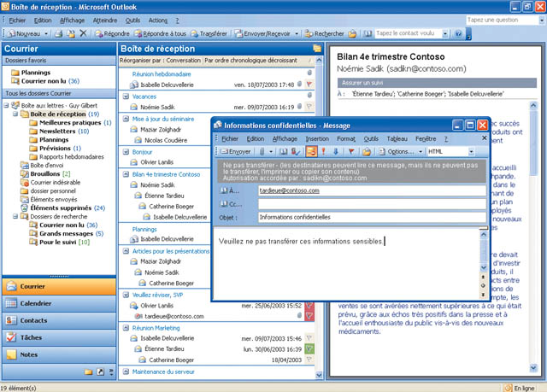Image resolution: width=547 pixels, height=392 pixels.
Task: Set high importance with red exclamation icon
Action: 323,151
